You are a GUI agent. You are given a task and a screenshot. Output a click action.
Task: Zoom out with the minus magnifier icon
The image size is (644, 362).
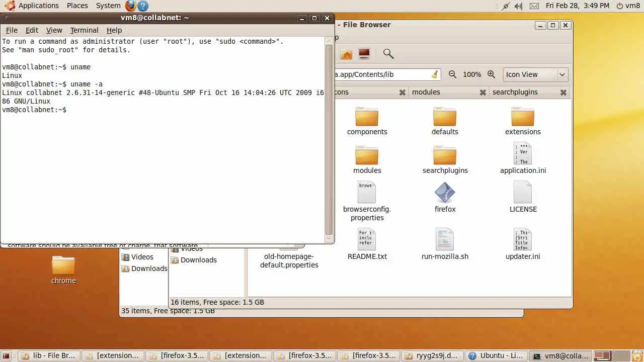tap(452, 74)
